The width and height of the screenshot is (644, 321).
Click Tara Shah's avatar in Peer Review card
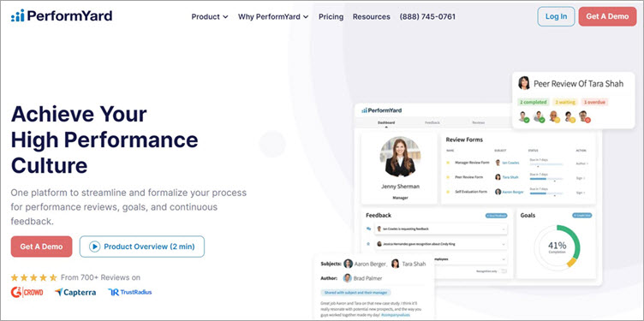coord(524,83)
